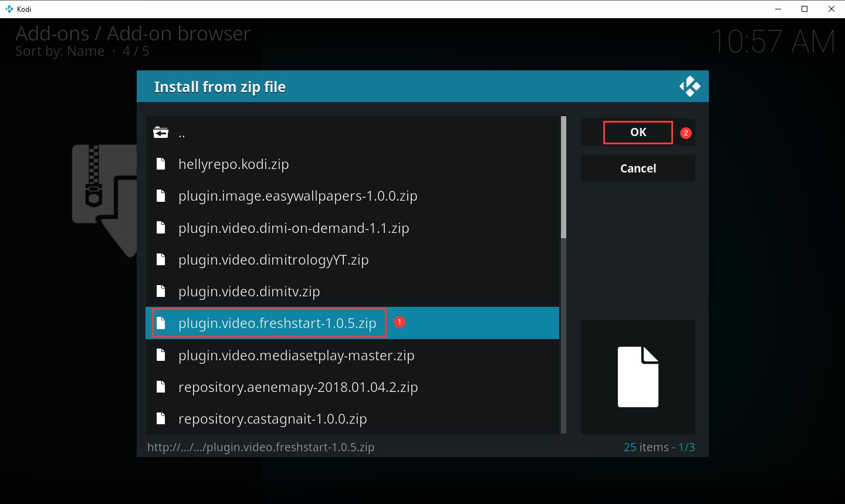Click the file icon beside repository.castagnait-1.0.0.zip
The width and height of the screenshot is (845, 504).
click(x=161, y=418)
